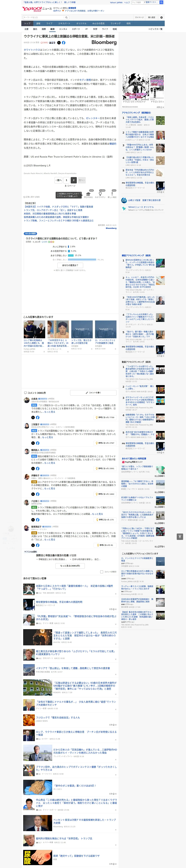The image size is (186, 868).
Task: Click the scroll-to-top arrow button
Action: 180,537
